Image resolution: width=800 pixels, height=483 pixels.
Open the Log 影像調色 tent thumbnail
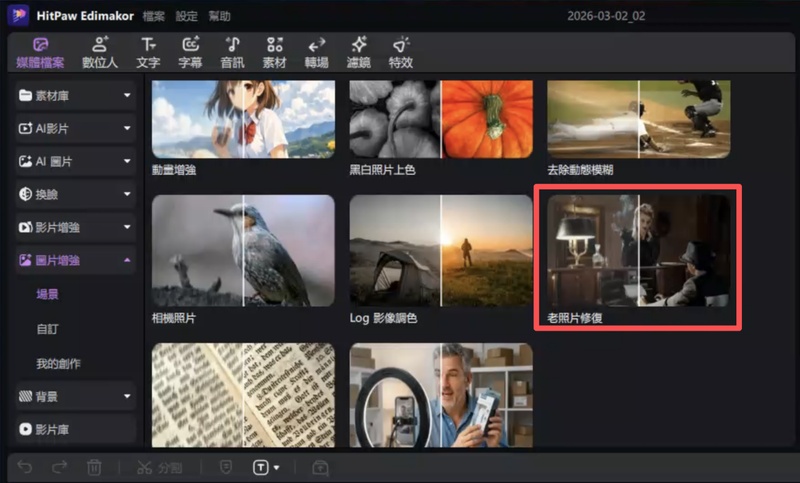coord(441,250)
